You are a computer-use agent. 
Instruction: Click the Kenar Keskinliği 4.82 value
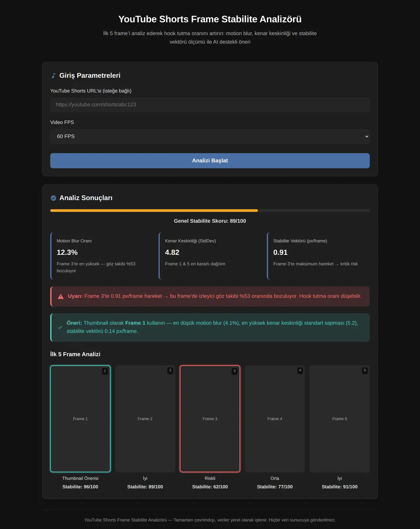172,253
